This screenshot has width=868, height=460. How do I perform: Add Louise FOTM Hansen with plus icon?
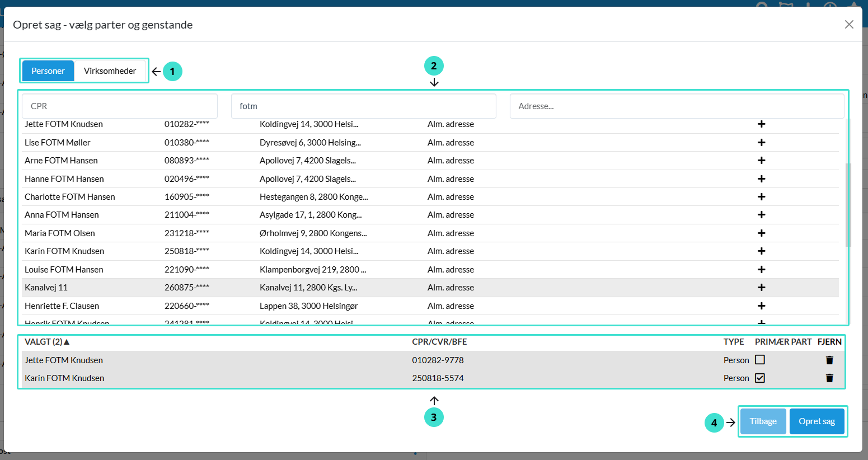point(761,270)
